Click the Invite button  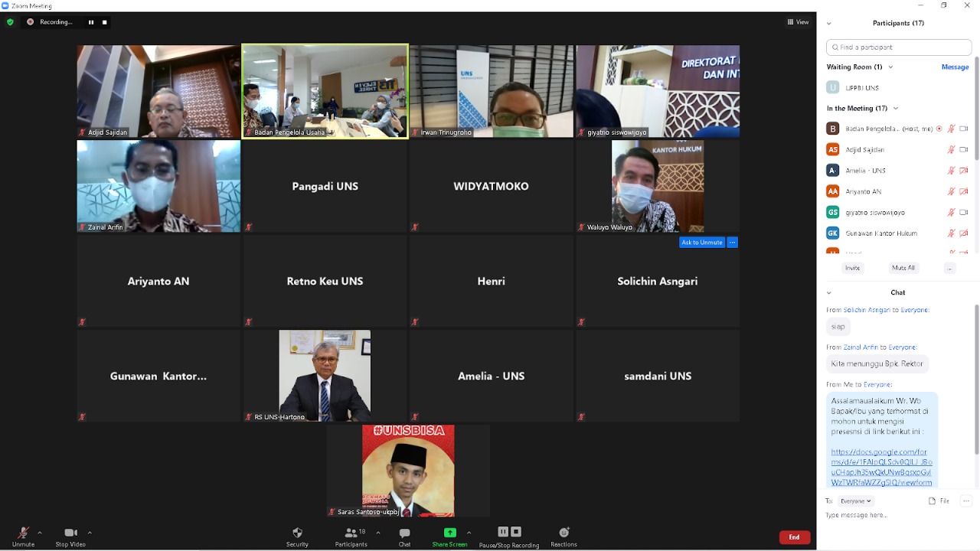point(852,268)
